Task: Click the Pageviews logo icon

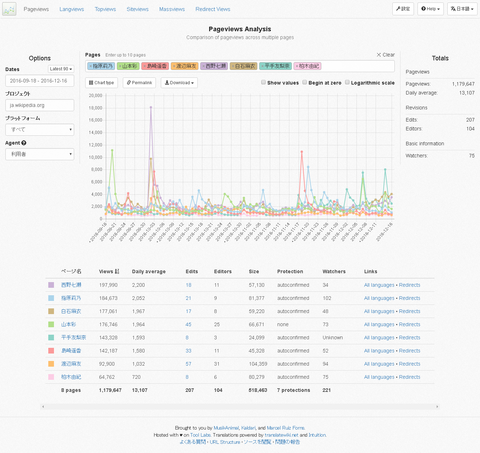Action: coord(9,9)
